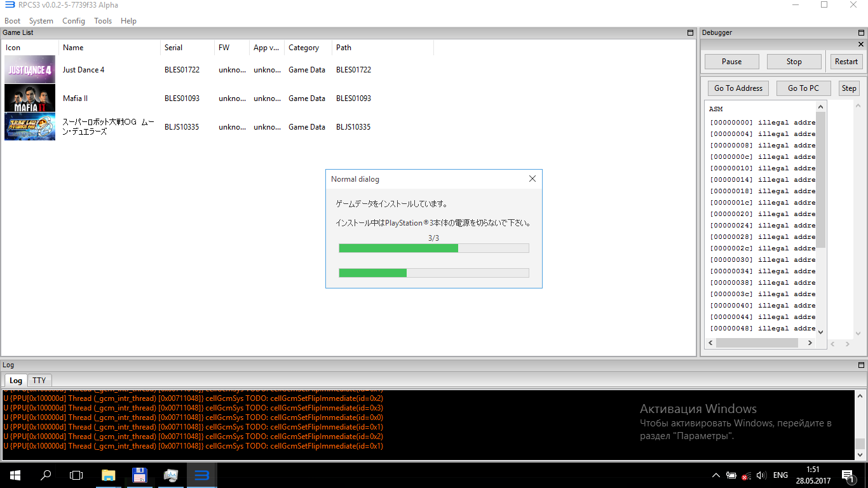Click the RPCS3 taskbar icon
This screenshot has width=868, height=488.
pyautogui.click(x=201, y=475)
